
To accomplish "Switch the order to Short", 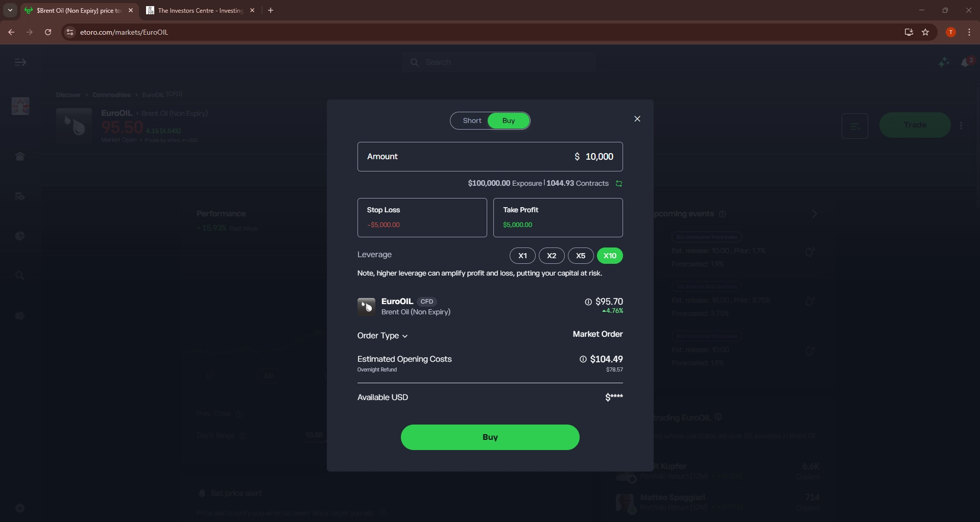I will (x=472, y=121).
